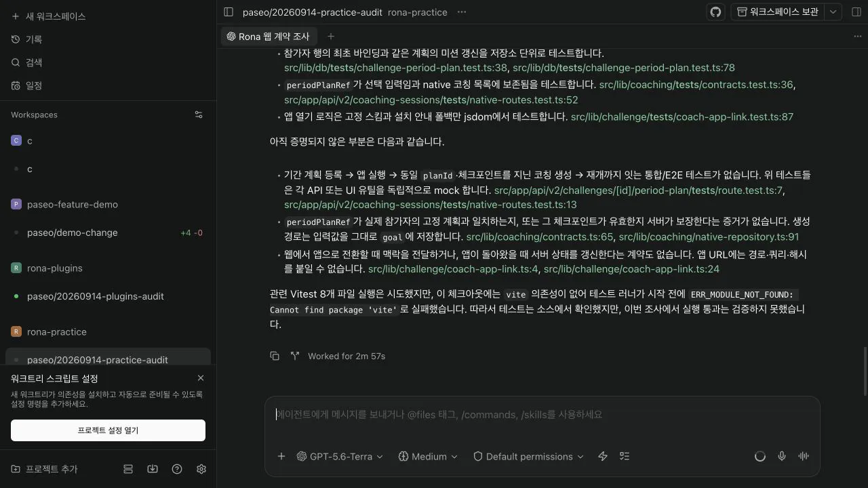Click the chat vertical scrollbar thumb
This screenshot has height=488, width=868.
click(x=864, y=371)
